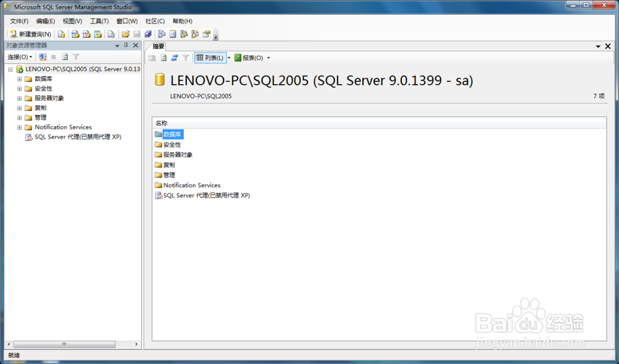This screenshot has height=364, width=619.
Task: Start an Analysis Services DMX query
Action: coord(87,34)
